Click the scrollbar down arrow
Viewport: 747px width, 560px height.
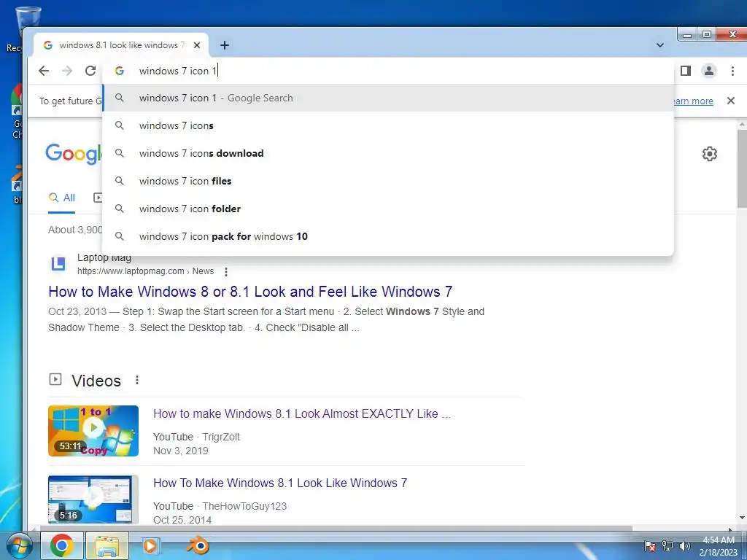click(x=742, y=518)
